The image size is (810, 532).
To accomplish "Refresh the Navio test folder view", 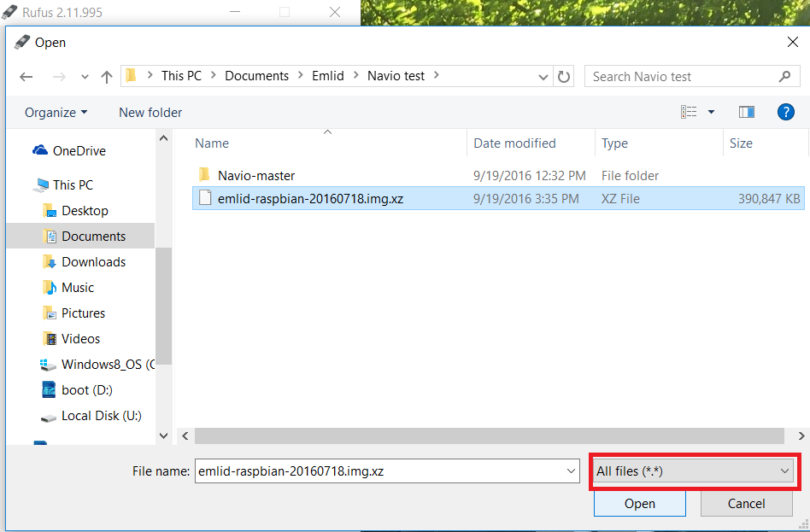I will [x=564, y=77].
